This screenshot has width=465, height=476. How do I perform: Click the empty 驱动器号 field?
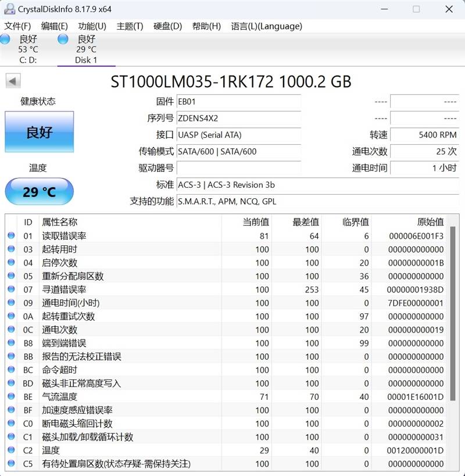238,168
